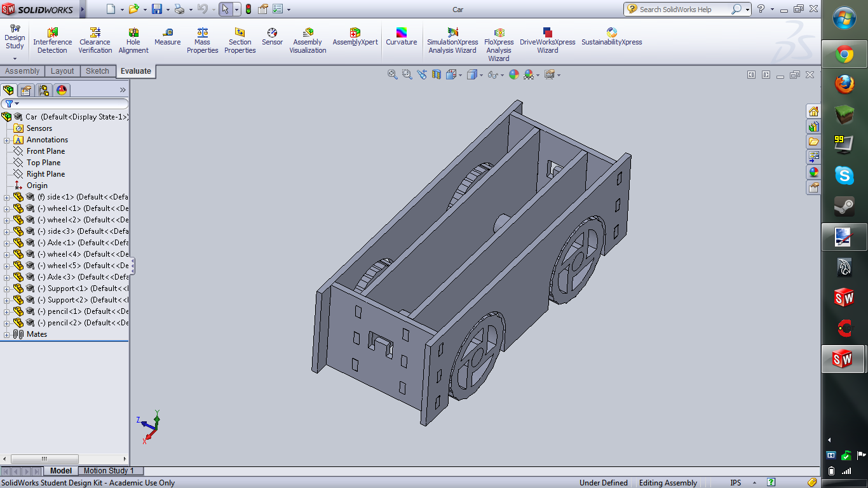Click Zoom to Area icon

click(407, 74)
